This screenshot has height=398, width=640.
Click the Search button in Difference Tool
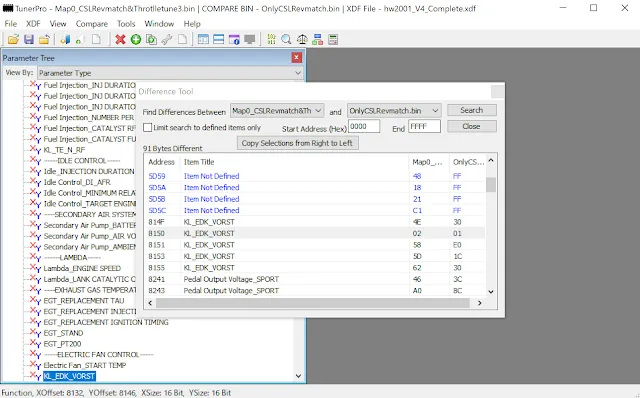pyautogui.click(x=472, y=110)
